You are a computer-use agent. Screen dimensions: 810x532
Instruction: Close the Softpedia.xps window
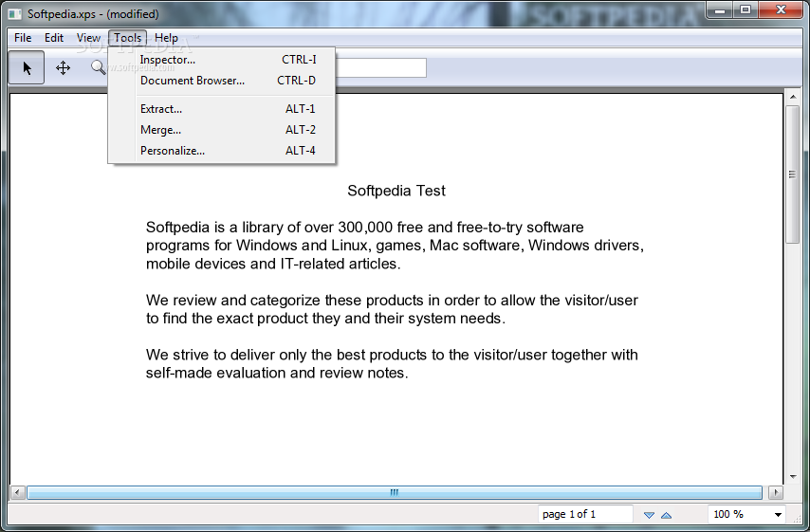[x=782, y=9]
